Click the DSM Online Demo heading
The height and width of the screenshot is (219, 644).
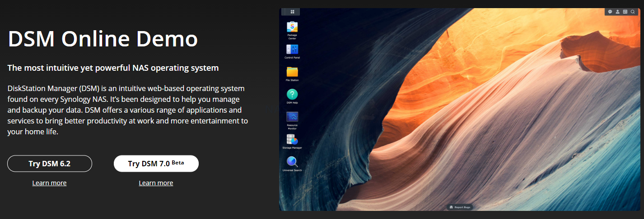(103, 39)
